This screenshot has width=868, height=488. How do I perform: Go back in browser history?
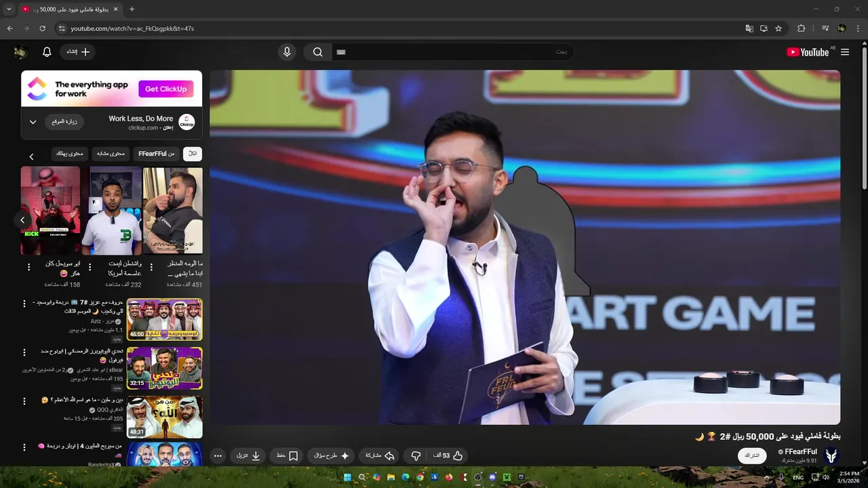tap(9, 28)
